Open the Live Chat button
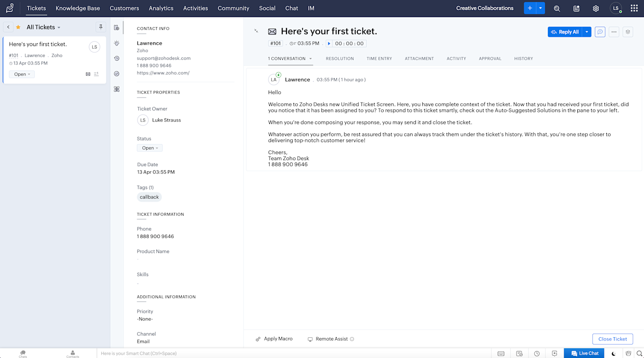This screenshot has height=358, width=644. click(x=584, y=353)
